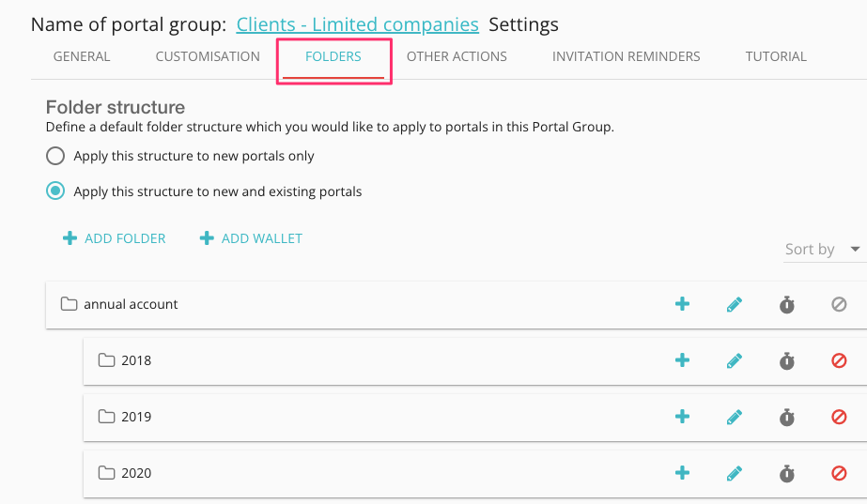Screen dimensions: 867x504
Task: Click plus icon on 2020 folder row
Action: [683, 473]
